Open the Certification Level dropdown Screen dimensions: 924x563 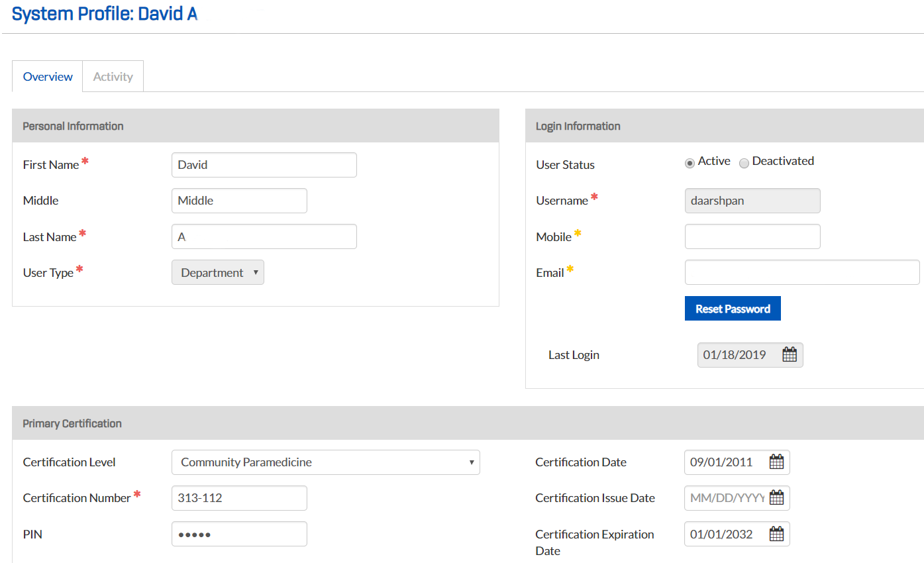coord(325,462)
